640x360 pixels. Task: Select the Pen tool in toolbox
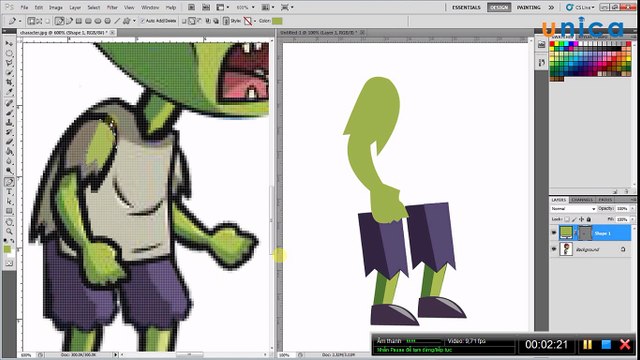pos(9,182)
